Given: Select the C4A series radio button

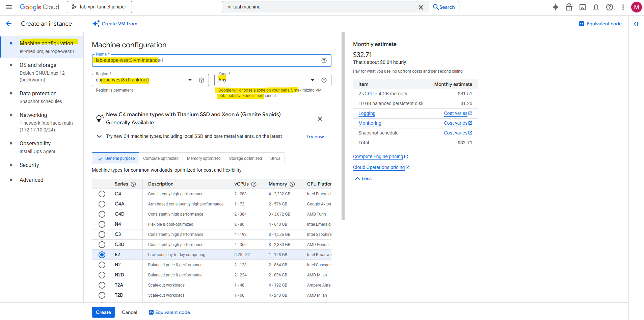Looking at the screenshot, I should click(102, 204).
